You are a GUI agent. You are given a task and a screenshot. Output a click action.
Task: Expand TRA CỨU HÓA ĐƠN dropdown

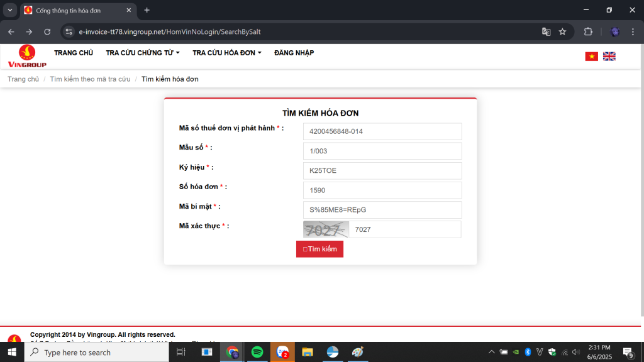click(x=226, y=53)
